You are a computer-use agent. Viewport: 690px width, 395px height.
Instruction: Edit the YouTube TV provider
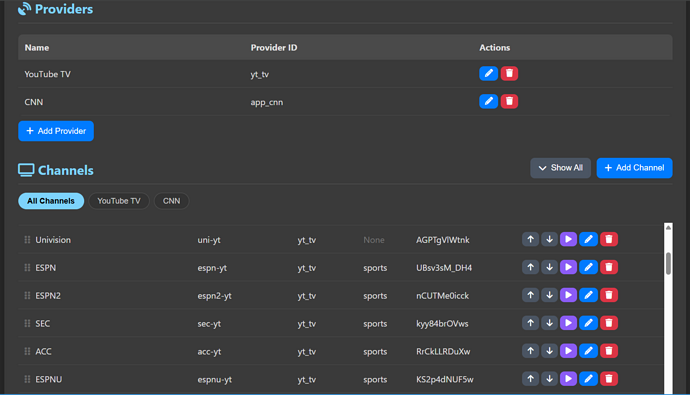[488, 73]
